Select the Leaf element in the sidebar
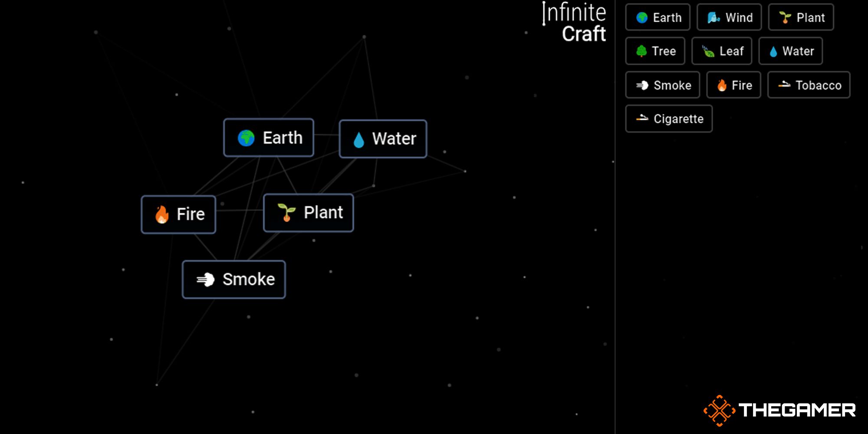The height and width of the screenshot is (434, 868). pos(722,51)
